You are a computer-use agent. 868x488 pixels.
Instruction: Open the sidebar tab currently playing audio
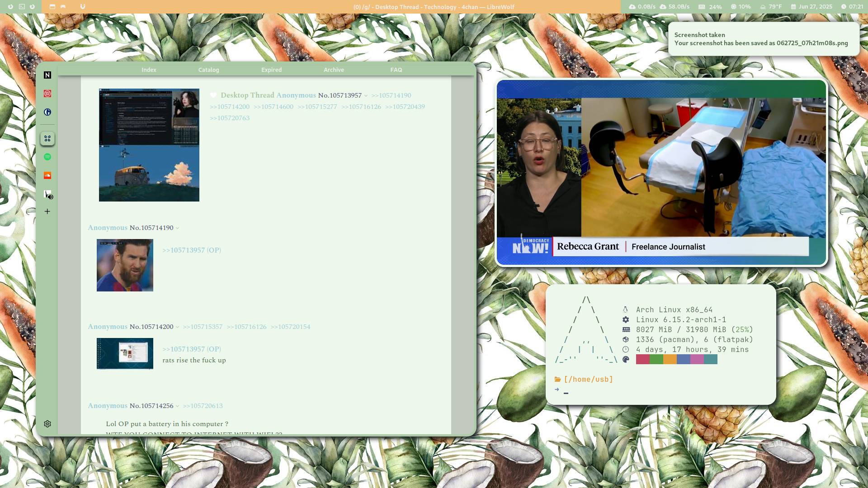pyautogui.click(x=47, y=194)
